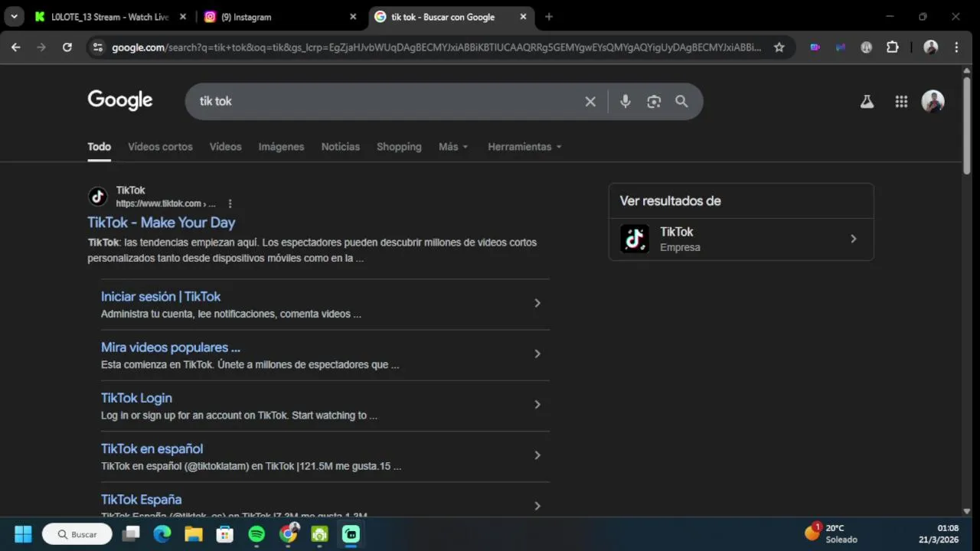Open the Extensions puzzle-piece menu
The height and width of the screenshot is (551, 980).
(x=893, y=47)
